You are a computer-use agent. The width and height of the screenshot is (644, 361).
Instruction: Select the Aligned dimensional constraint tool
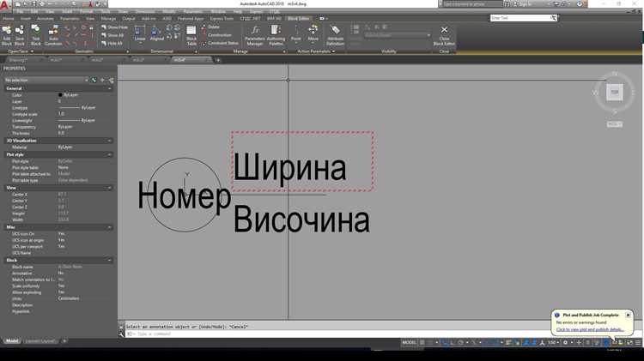click(156, 33)
